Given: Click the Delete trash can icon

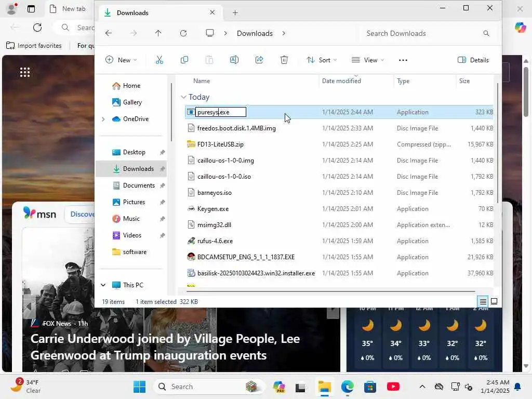Looking at the screenshot, I should click(x=284, y=60).
